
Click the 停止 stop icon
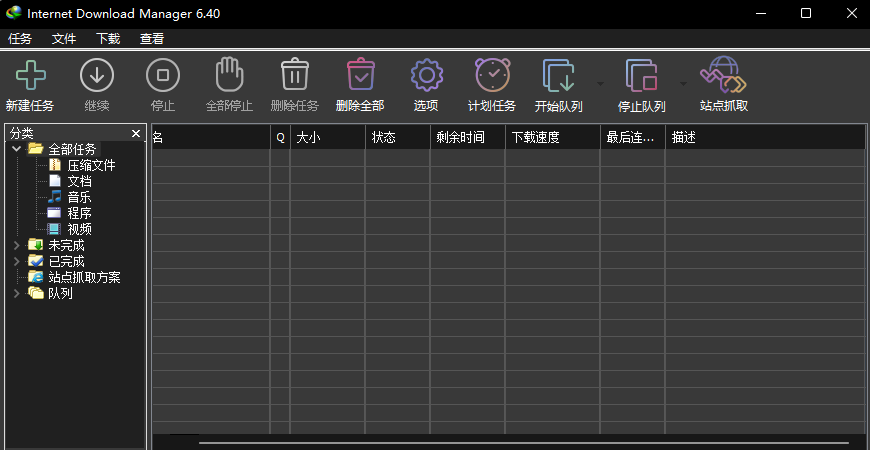[163, 75]
